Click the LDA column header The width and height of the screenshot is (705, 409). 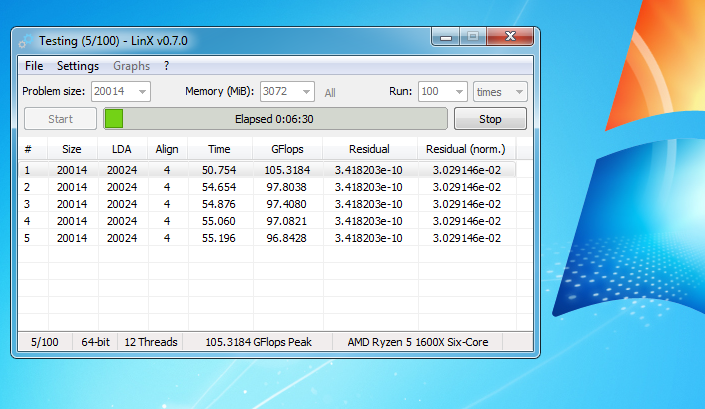(122, 149)
